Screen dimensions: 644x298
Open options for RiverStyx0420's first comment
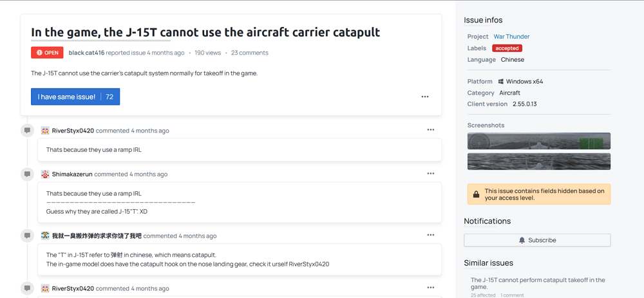click(x=430, y=130)
